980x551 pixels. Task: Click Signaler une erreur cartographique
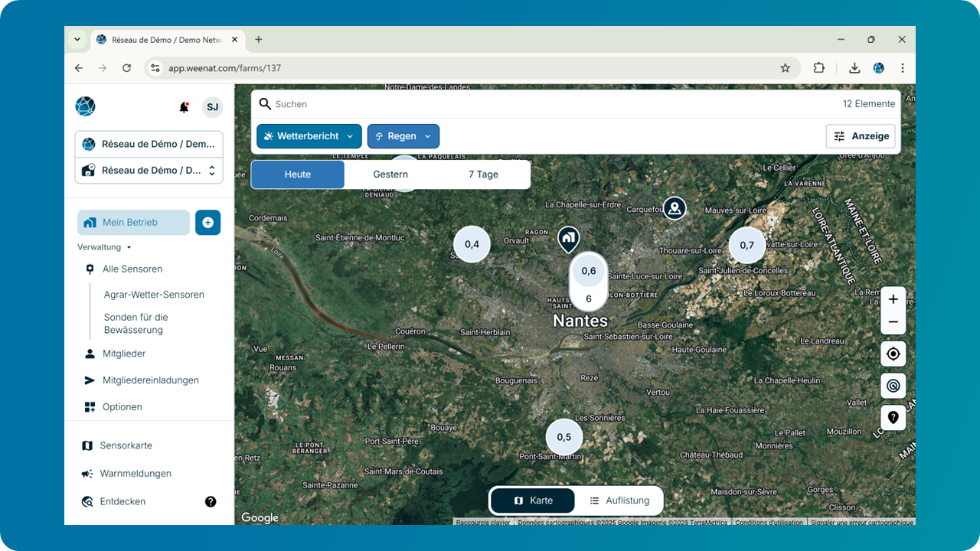coord(862,523)
